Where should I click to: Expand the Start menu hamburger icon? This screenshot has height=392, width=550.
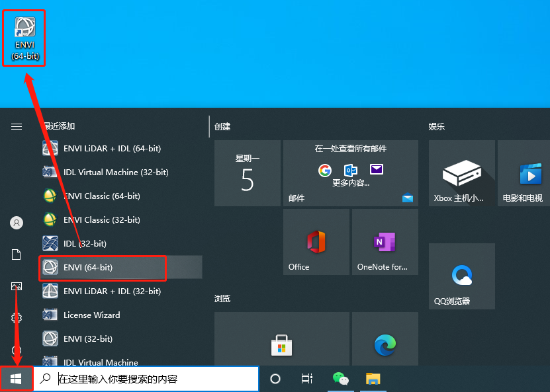pos(17,126)
